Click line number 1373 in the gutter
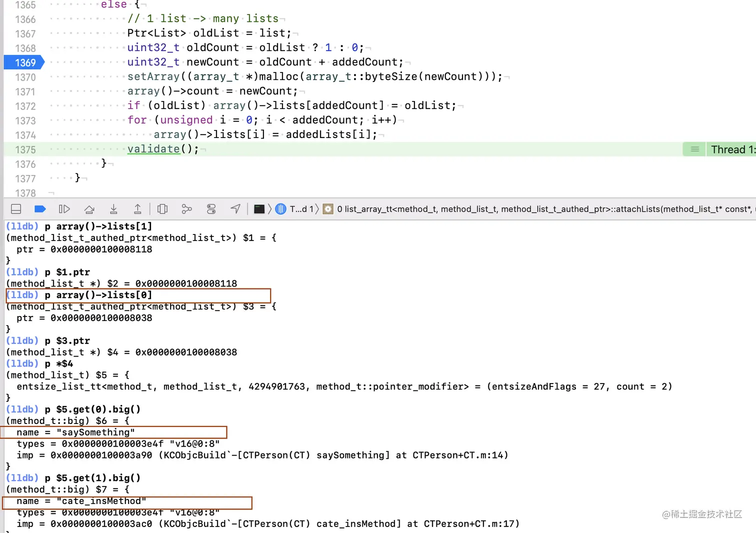756x533 pixels. [25, 121]
